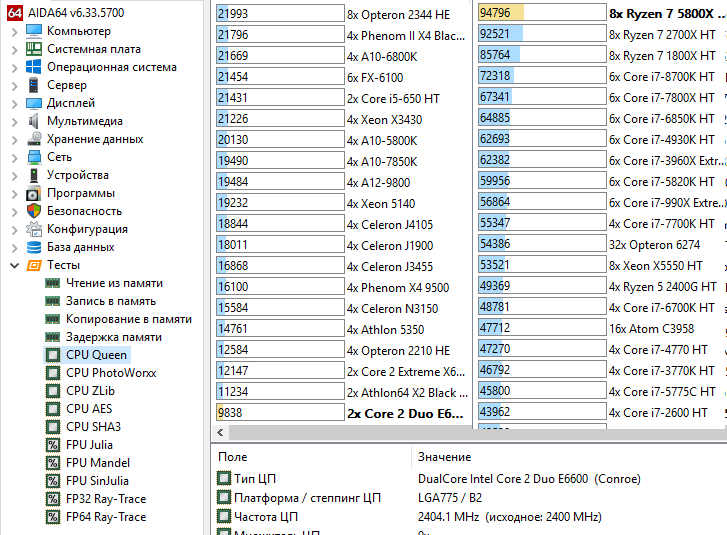Expand the Компьютер tree node
The width and height of the screenshot is (727, 535).
click(x=14, y=32)
